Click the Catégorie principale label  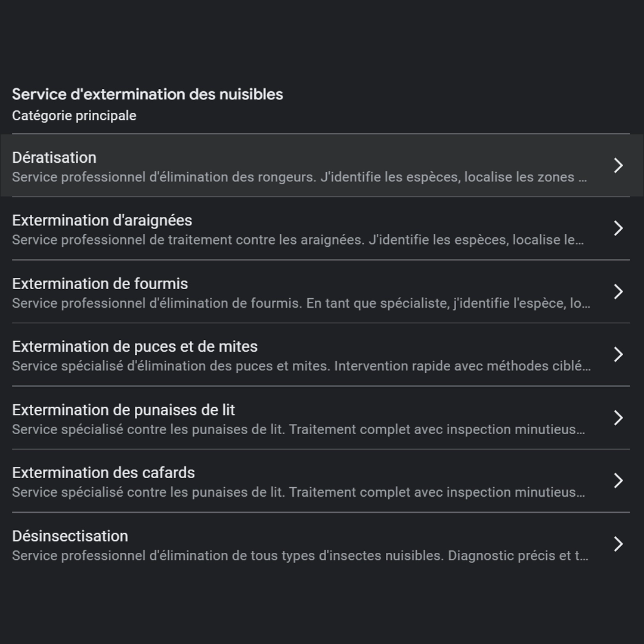click(74, 116)
